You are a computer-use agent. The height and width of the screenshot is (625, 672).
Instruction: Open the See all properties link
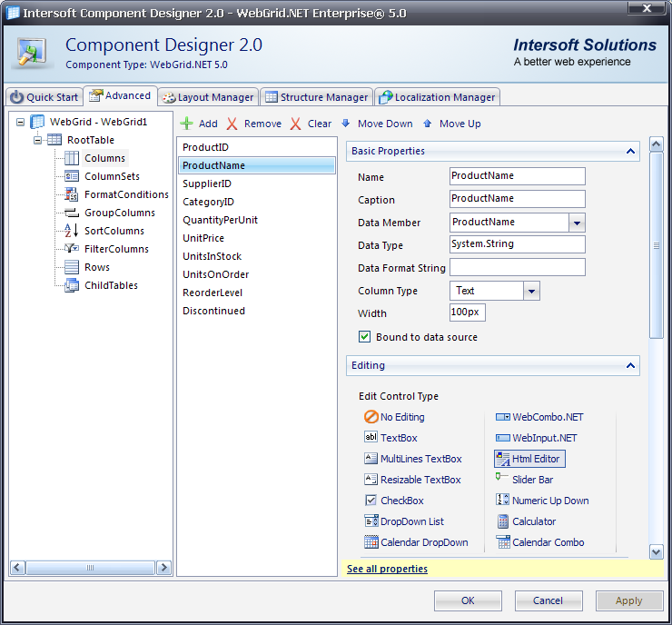387,569
